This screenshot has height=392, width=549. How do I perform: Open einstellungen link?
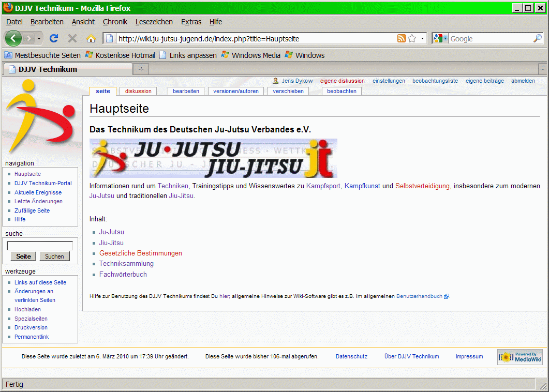tap(389, 81)
